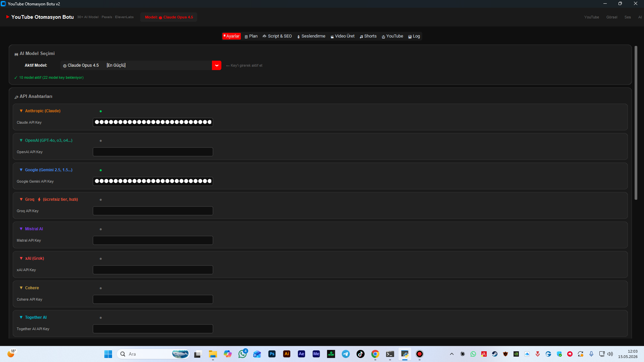Viewport: 644px width, 362px height.
Task: Click the red record app taskbar icon
Action: click(420, 354)
